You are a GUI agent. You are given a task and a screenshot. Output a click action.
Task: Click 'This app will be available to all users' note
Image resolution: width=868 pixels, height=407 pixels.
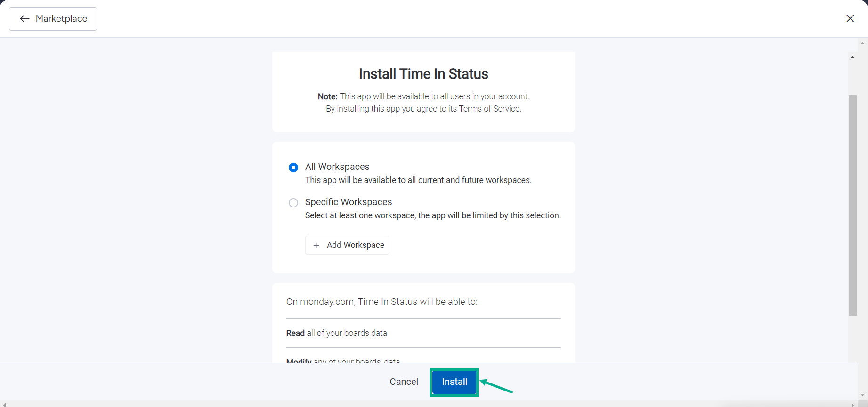(x=423, y=96)
